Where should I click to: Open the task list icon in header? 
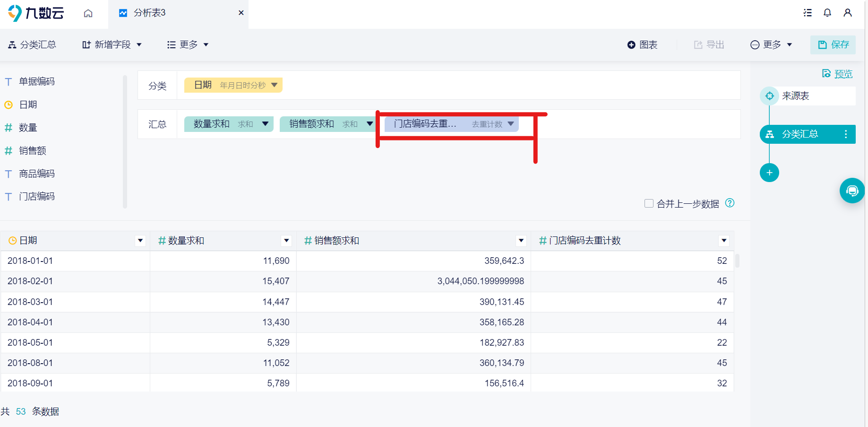(x=808, y=13)
